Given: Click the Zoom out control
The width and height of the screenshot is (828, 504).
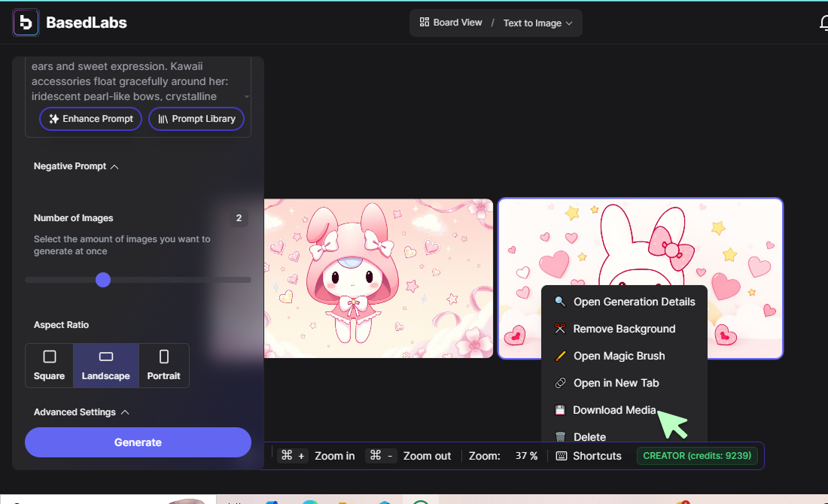Looking at the screenshot, I should coord(408,455).
